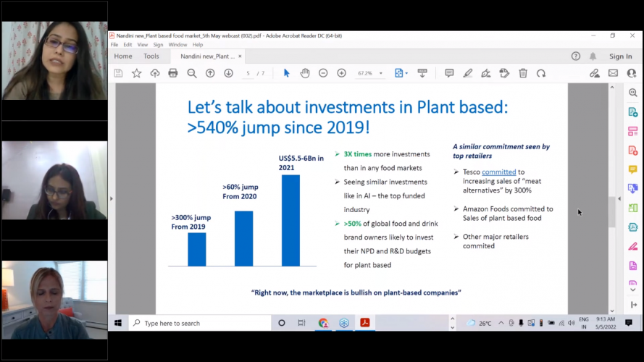The height and width of the screenshot is (362, 644).
Task: Add a sticky note comment
Action: coord(449,73)
